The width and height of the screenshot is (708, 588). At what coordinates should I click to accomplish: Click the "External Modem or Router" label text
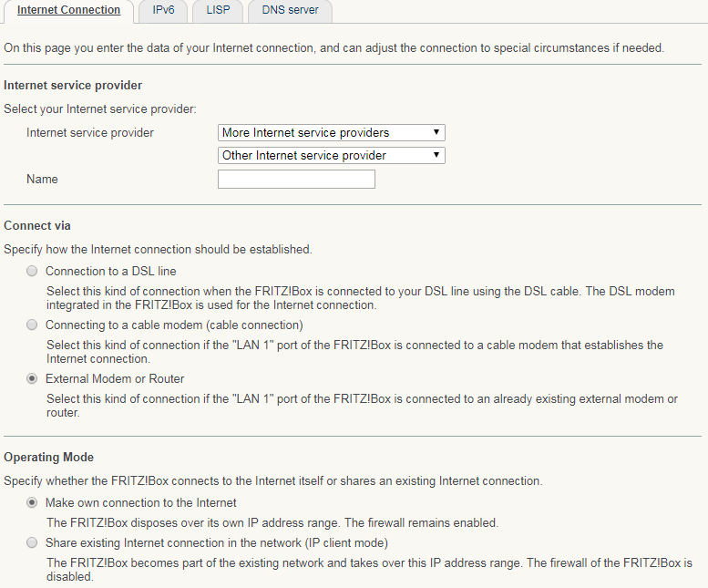pos(115,379)
